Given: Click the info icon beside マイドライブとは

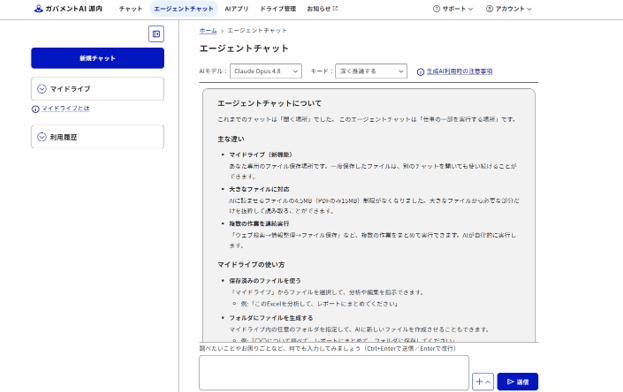Looking at the screenshot, I should click(35, 109).
